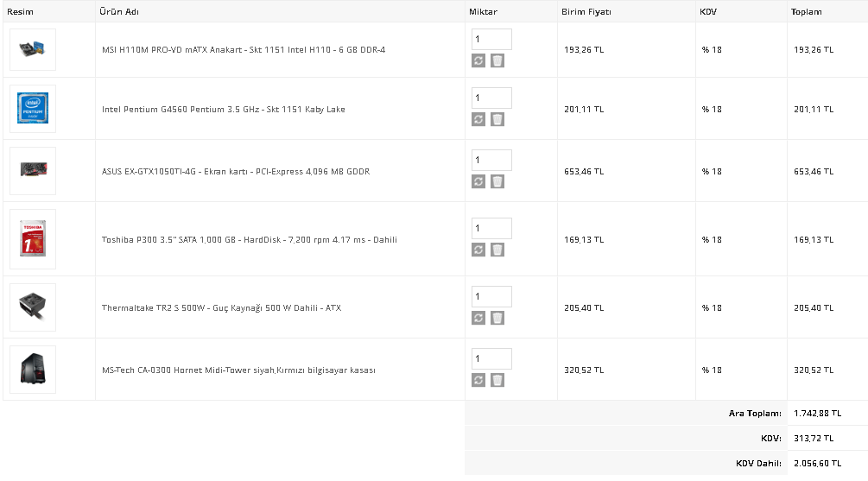Refresh Toshiba P300 hard disk quantity
This screenshot has height=481, width=868.
[478, 250]
